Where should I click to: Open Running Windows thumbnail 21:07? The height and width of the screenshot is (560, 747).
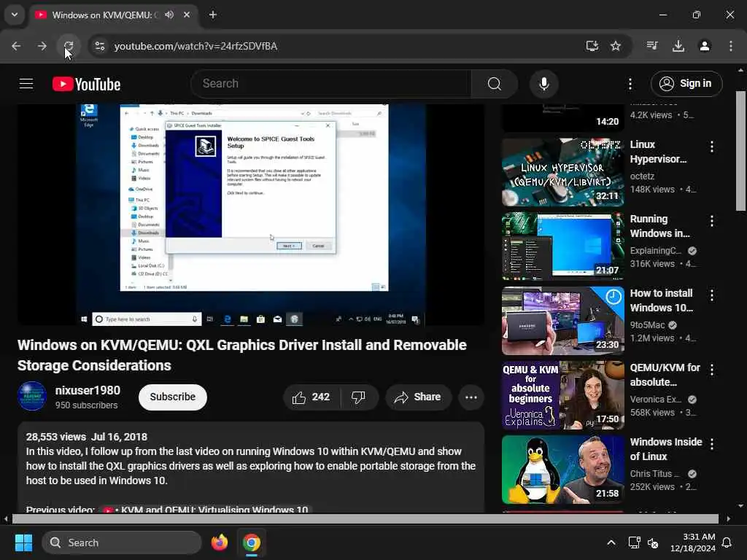[562, 246]
